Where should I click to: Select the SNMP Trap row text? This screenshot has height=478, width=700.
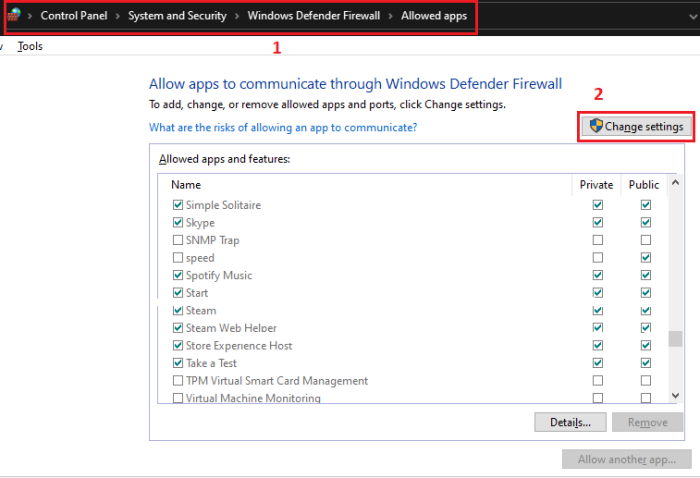(212, 240)
